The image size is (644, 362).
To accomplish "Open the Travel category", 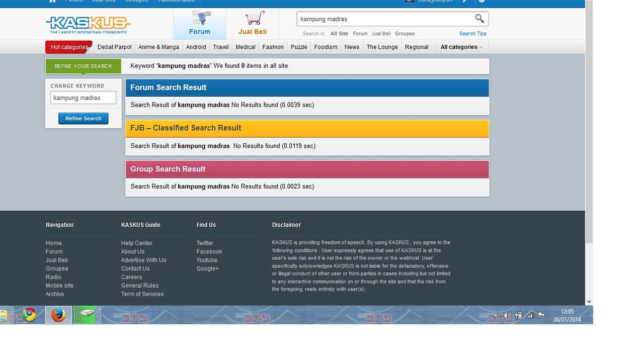I will pyautogui.click(x=220, y=47).
